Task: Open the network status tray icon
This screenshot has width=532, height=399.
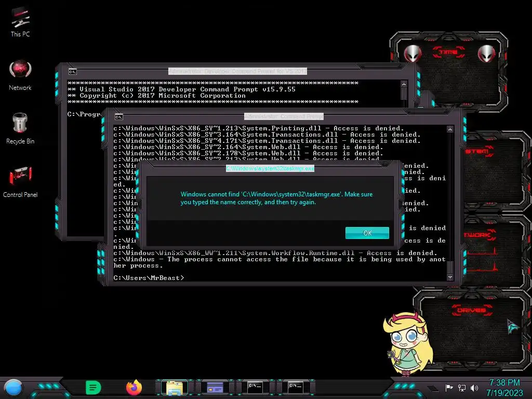Action: [x=461, y=388]
